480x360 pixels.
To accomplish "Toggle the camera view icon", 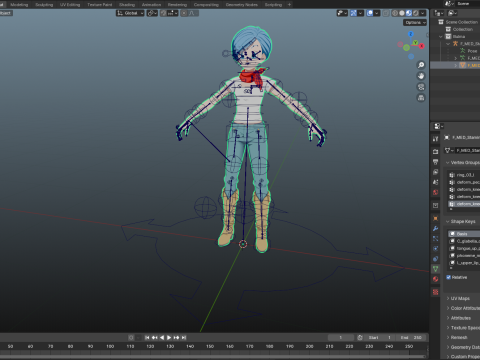I will pyautogui.click(x=421, y=87).
